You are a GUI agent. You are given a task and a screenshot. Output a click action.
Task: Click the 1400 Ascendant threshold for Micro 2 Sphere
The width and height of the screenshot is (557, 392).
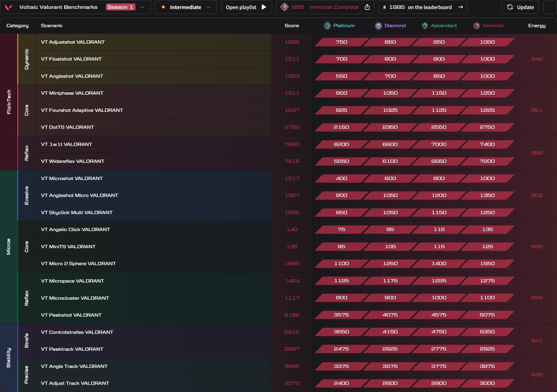point(439,263)
